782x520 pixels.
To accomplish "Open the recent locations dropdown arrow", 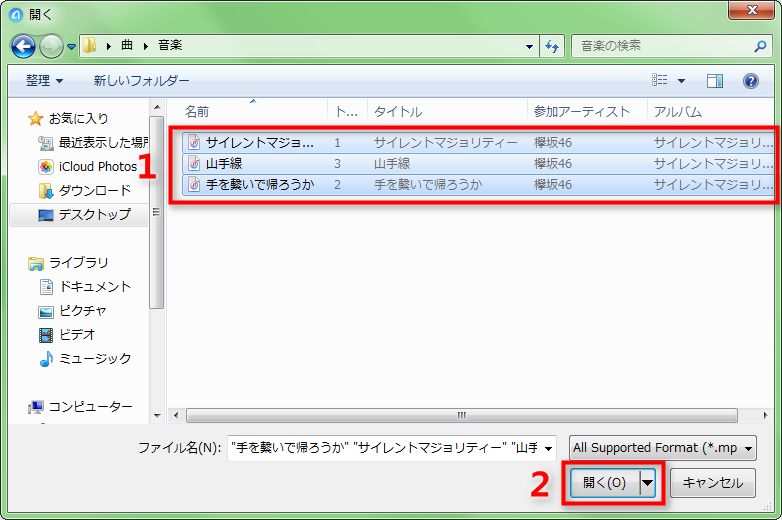I will click(x=71, y=47).
